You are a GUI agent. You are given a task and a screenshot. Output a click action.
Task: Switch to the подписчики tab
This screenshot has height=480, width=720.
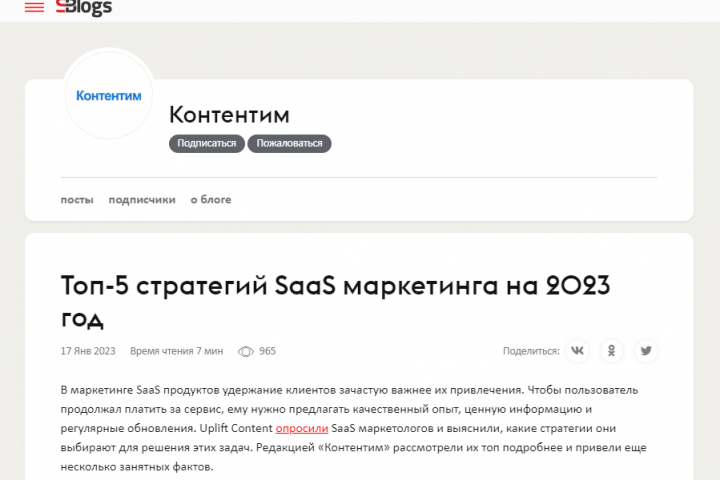click(142, 200)
